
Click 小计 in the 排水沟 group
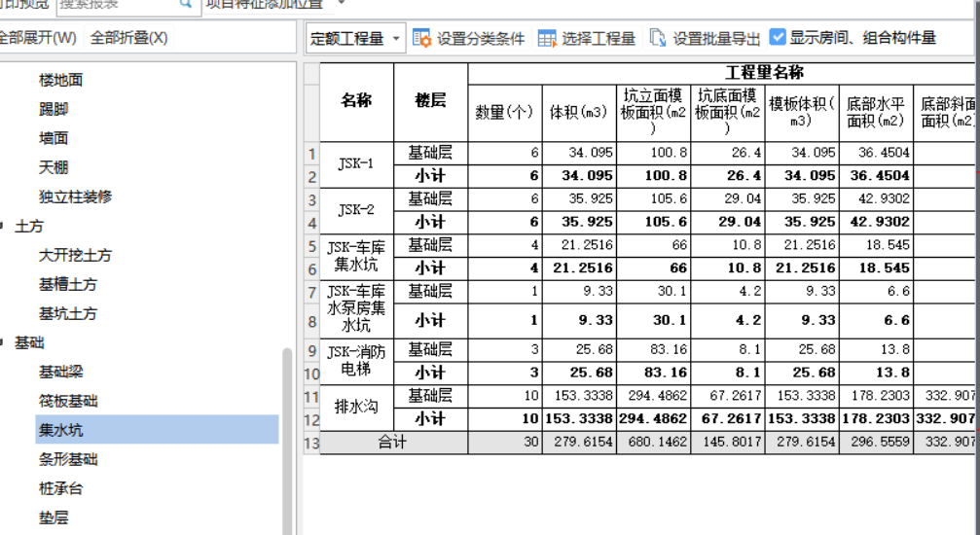[430, 418]
